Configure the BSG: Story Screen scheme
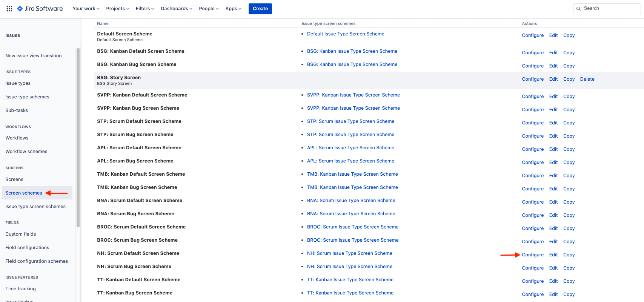644x302 pixels. 533,79
